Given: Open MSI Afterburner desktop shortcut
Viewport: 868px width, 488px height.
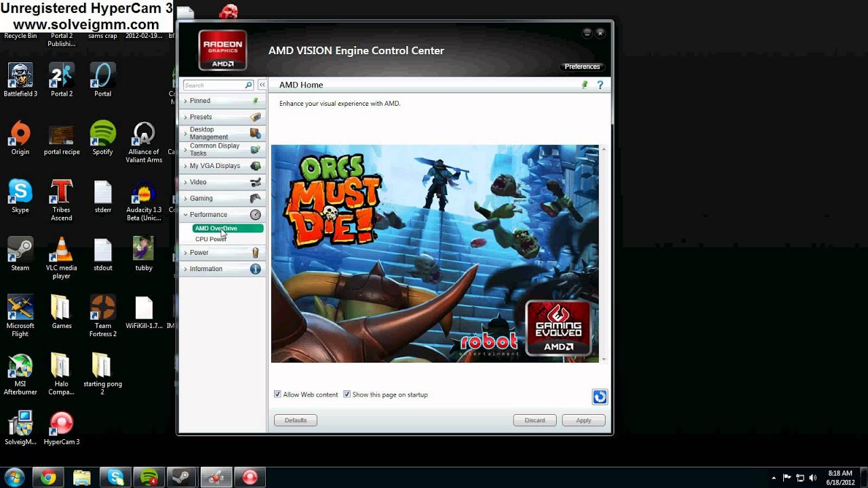Looking at the screenshot, I should (x=20, y=374).
